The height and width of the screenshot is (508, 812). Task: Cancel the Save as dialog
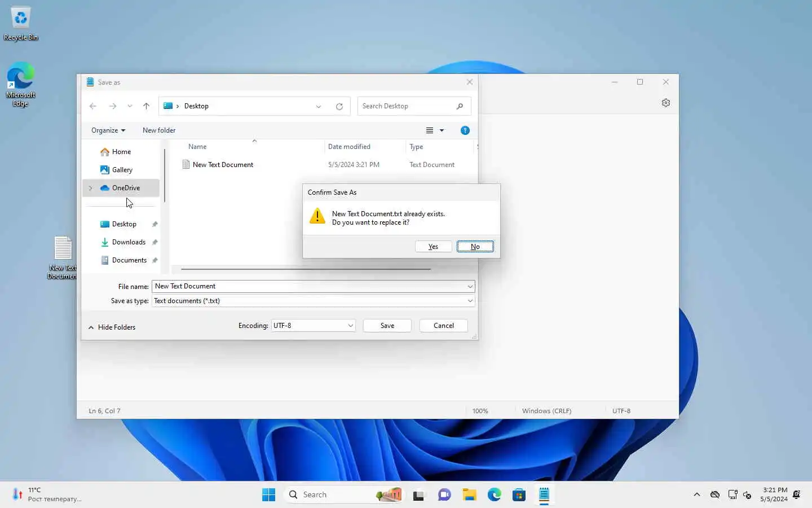click(443, 326)
